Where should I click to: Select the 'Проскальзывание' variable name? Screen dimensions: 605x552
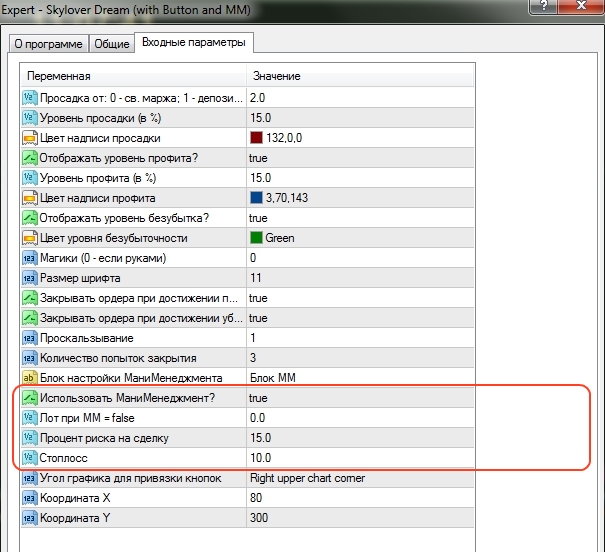[87, 339]
